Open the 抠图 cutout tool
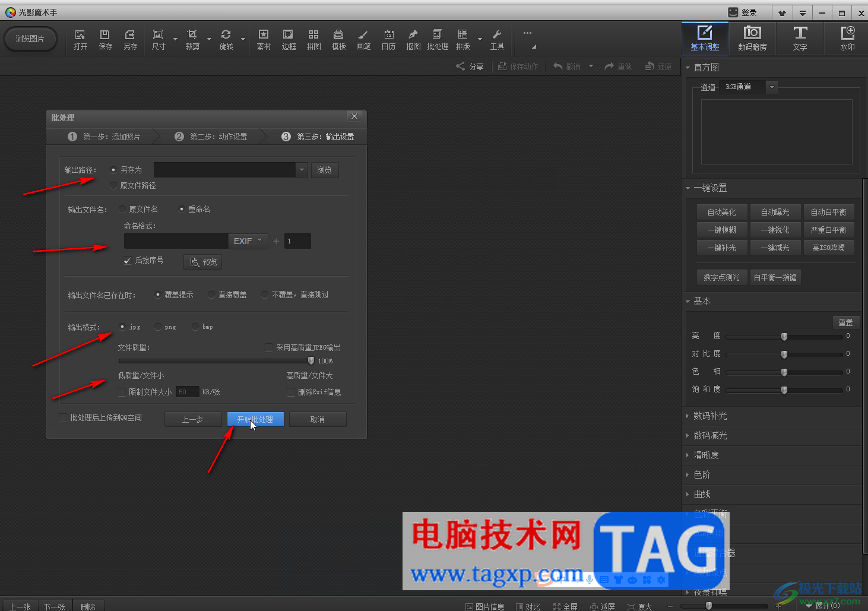This screenshot has height=611, width=868. 413,40
